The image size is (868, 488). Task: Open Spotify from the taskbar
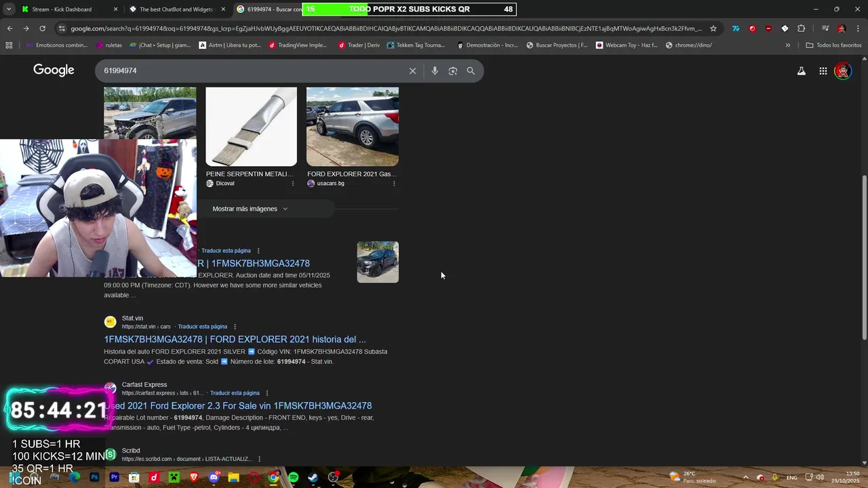[294, 477]
